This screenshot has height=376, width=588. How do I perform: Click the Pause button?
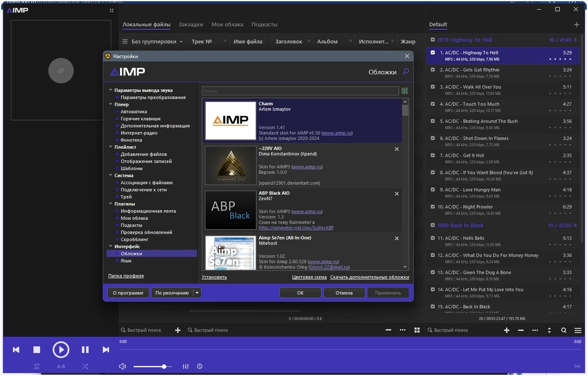85,350
